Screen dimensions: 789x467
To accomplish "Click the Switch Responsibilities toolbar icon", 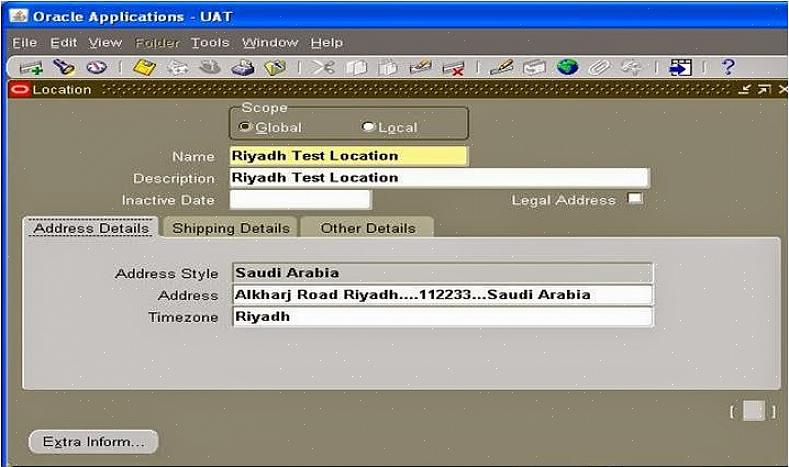I will (210, 67).
